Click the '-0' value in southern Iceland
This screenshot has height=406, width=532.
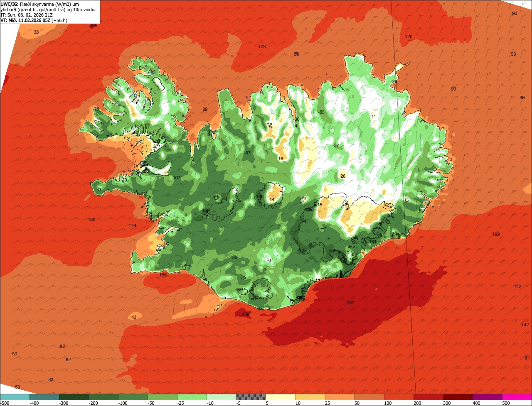click(x=268, y=260)
